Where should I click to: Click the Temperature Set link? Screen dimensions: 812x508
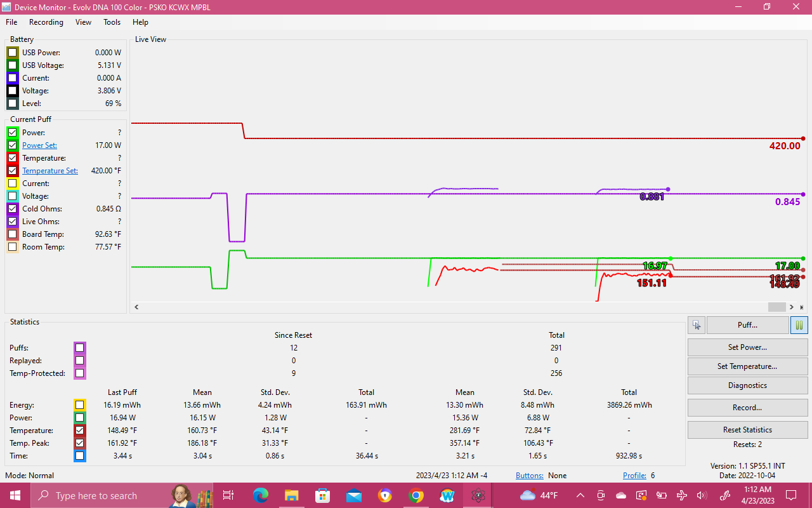(49, 171)
